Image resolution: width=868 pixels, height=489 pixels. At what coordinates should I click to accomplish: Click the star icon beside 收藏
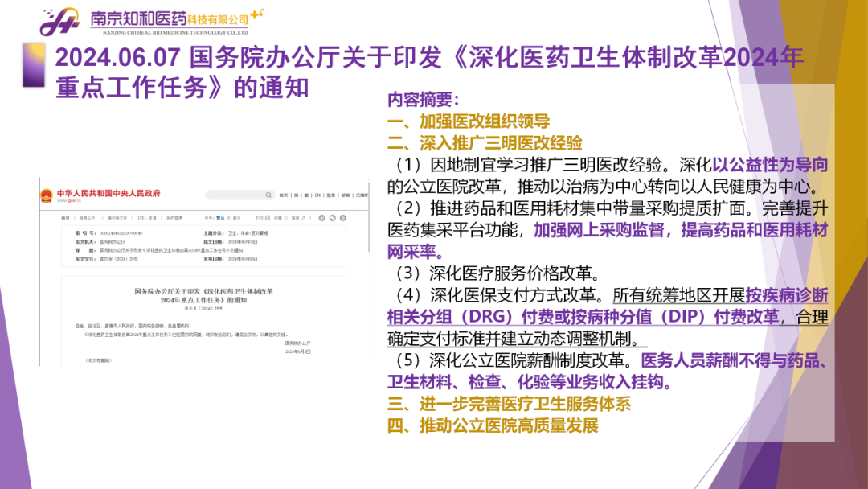285,218
